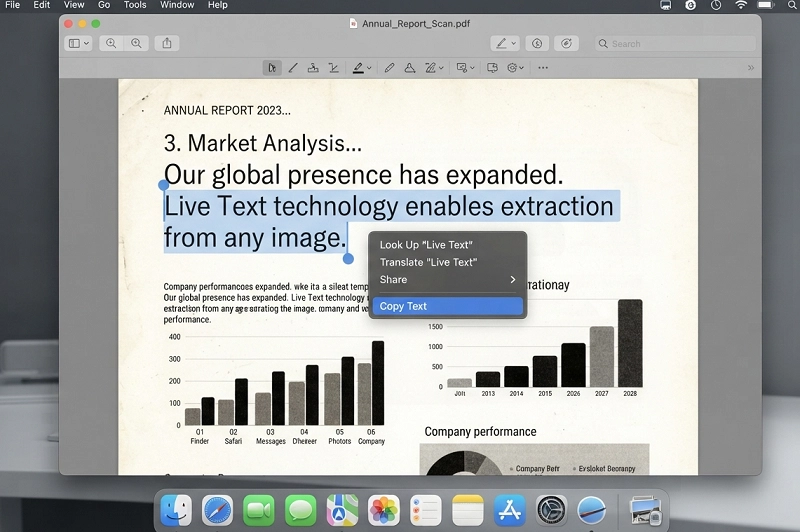This screenshot has width=800, height=532.
Task: Select the line sketch tool in markup toolbar
Action: (293, 68)
